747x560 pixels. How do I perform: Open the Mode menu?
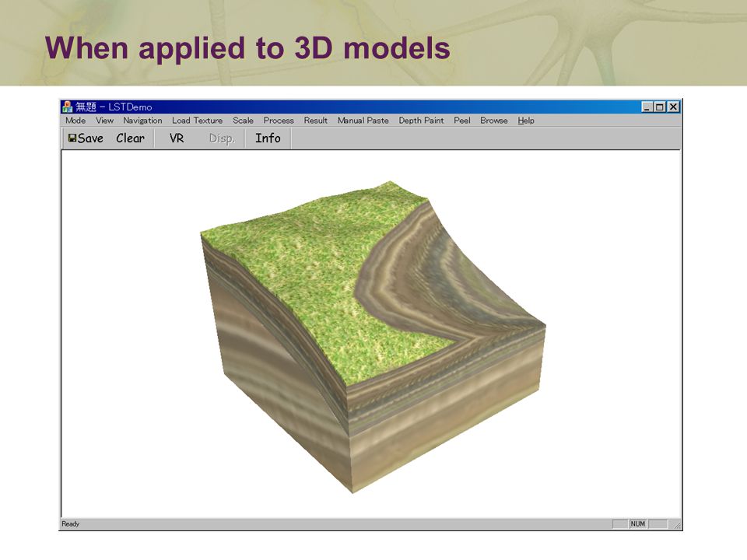(75, 121)
